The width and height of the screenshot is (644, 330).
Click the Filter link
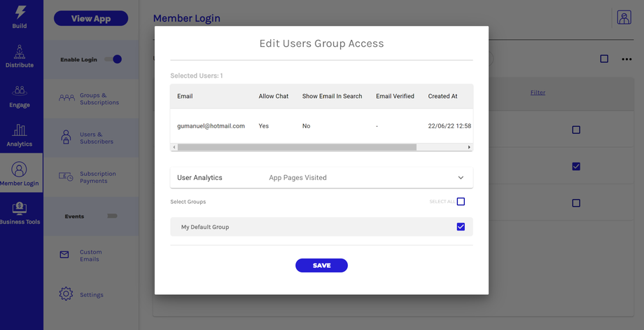pyautogui.click(x=538, y=92)
